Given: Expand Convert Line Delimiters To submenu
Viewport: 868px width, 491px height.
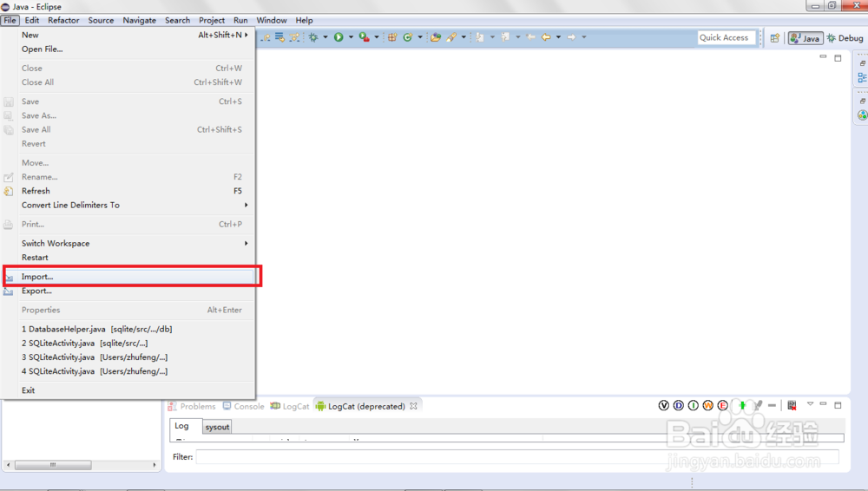Looking at the screenshot, I should [247, 205].
